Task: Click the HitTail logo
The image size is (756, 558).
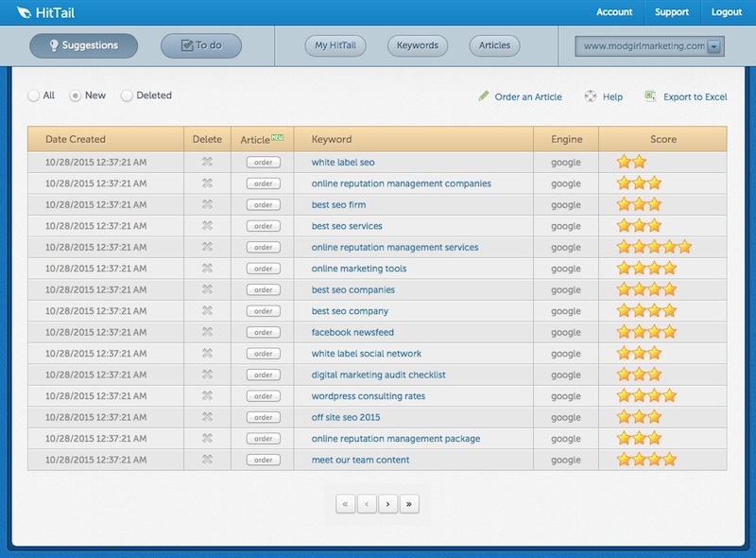Action: (45, 12)
